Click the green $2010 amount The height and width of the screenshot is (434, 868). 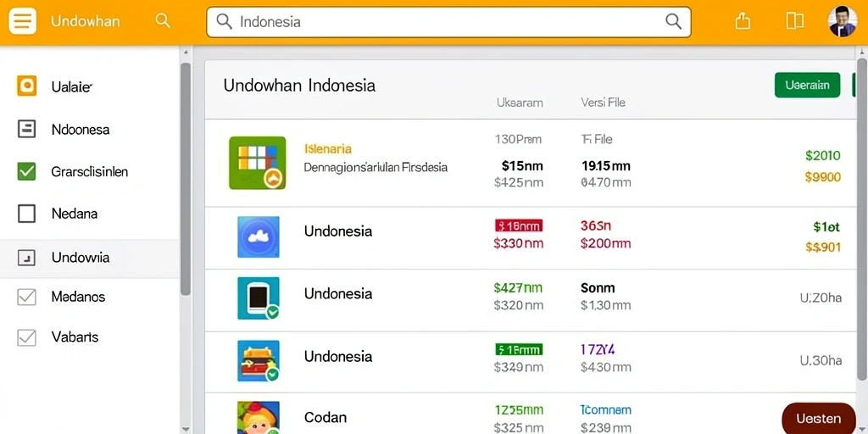[822, 156]
